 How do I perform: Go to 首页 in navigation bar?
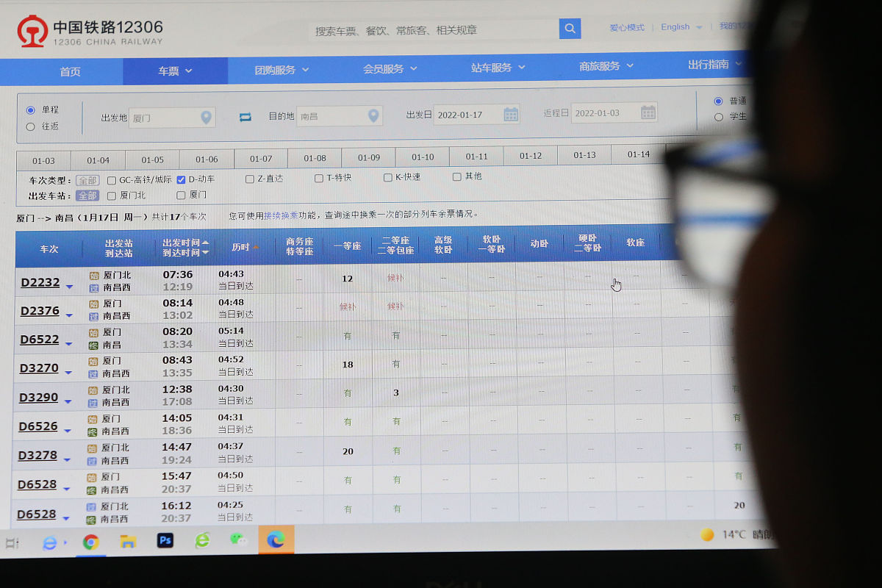click(70, 71)
